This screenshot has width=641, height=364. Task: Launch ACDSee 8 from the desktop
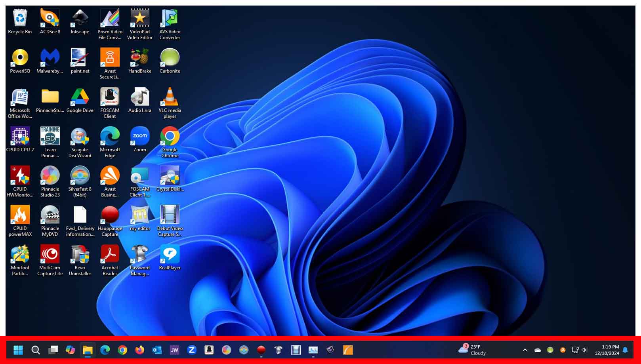(50, 22)
